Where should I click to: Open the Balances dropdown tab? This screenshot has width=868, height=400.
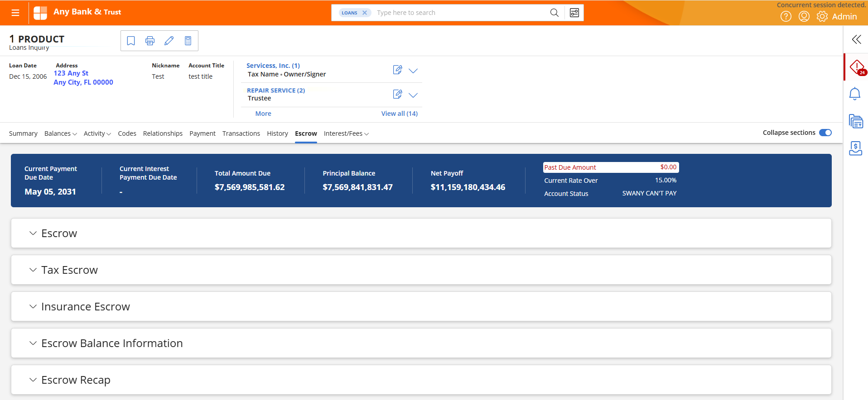pos(61,133)
